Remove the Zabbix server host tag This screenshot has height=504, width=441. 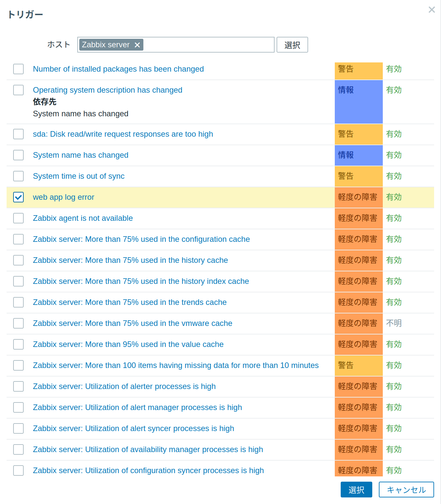click(x=137, y=45)
